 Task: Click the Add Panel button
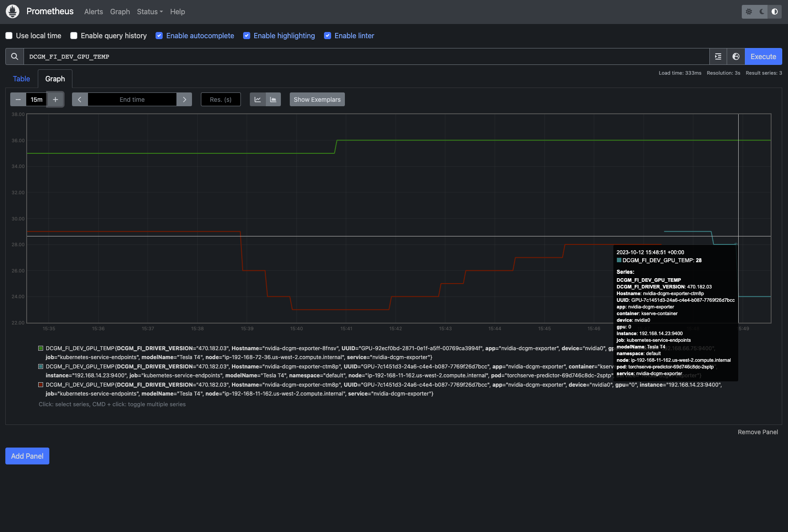27,456
